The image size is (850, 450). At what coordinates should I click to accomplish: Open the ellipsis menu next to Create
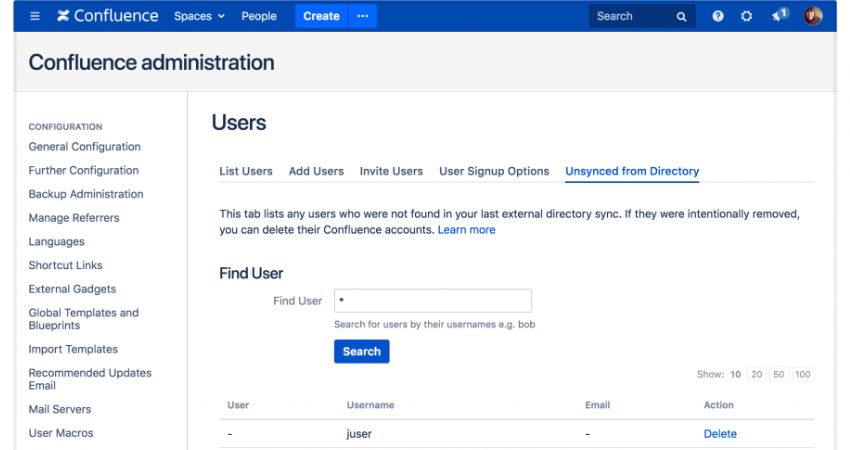tap(363, 16)
